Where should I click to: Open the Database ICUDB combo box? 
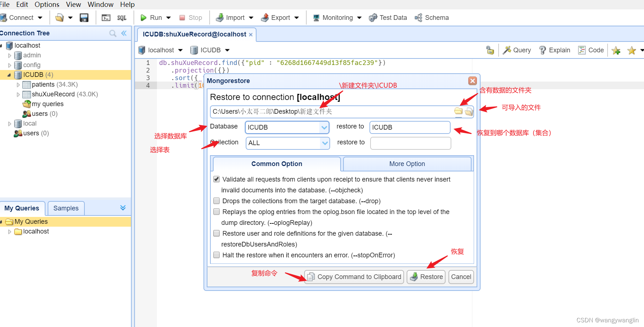[287, 127]
